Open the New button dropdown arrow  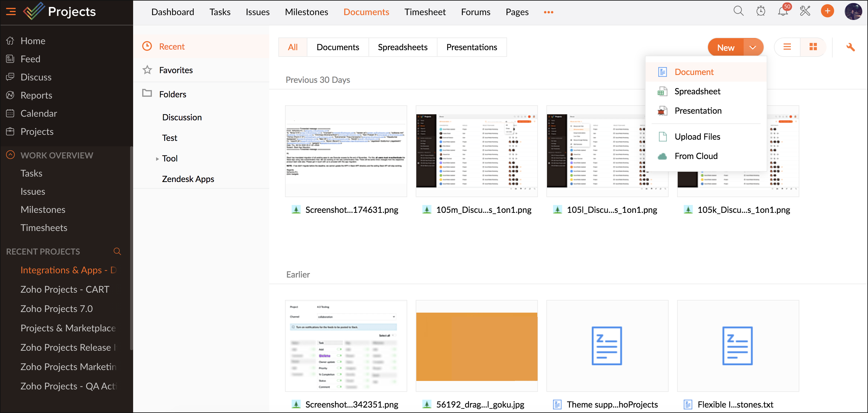[x=752, y=47]
